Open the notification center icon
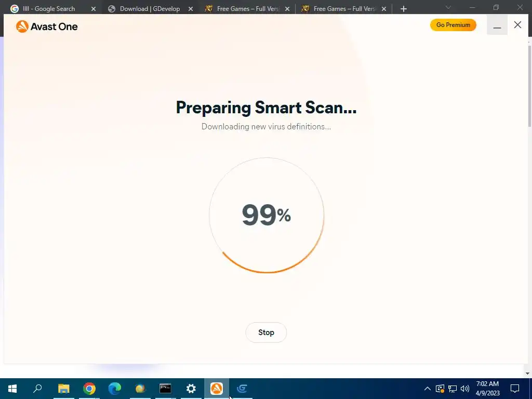The height and width of the screenshot is (399, 532). (x=515, y=389)
